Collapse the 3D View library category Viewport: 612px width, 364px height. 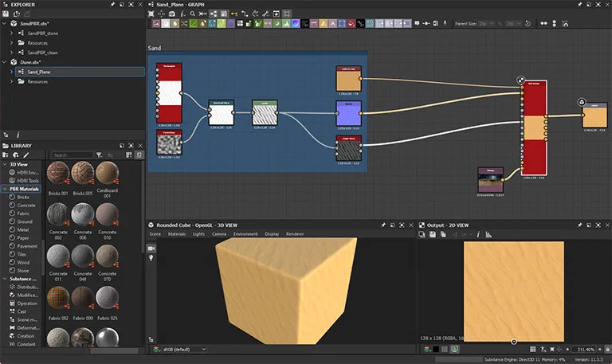click(5, 164)
